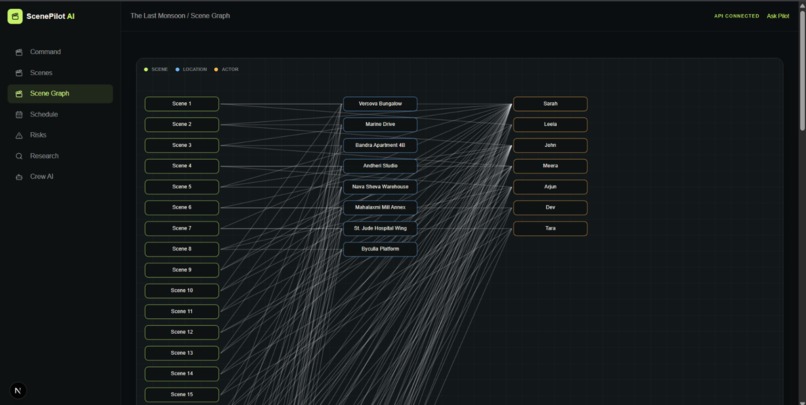Click the Andheri Studio location node
806x405 pixels.
[x=380, y=166]
